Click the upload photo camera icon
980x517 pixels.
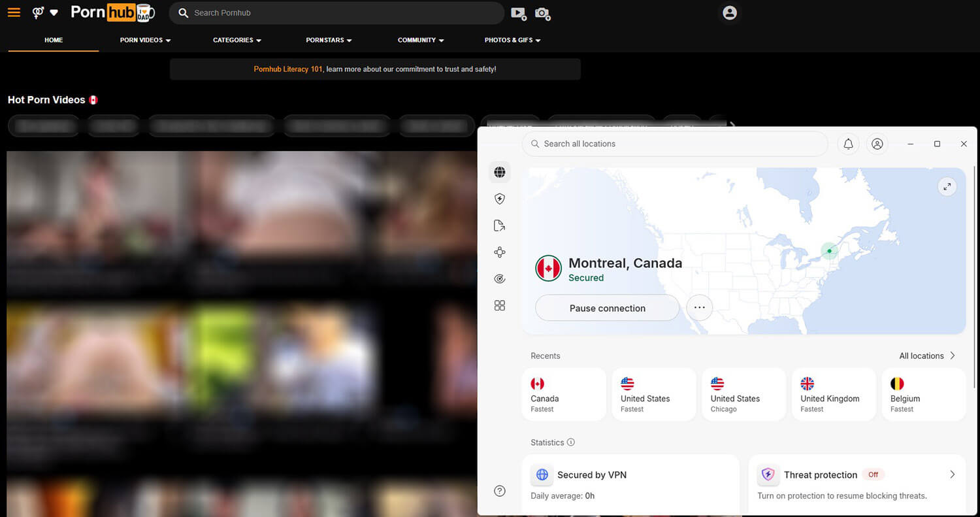point(542,13)
